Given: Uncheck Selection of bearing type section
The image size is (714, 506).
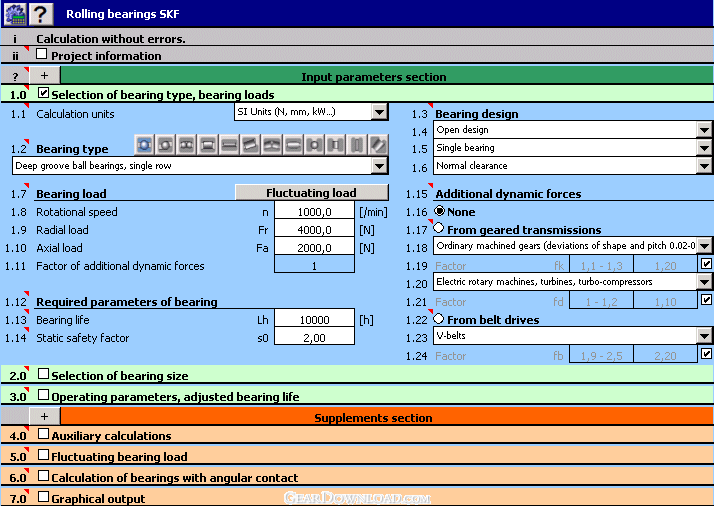Looking at the screenshot, I should tap(43, 93).
